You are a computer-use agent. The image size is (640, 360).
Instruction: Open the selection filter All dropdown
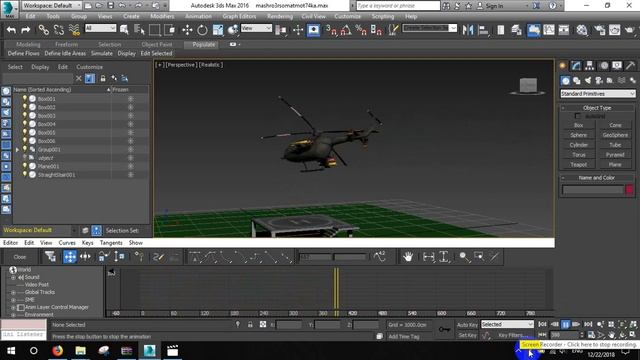click(x=100, y=28)
